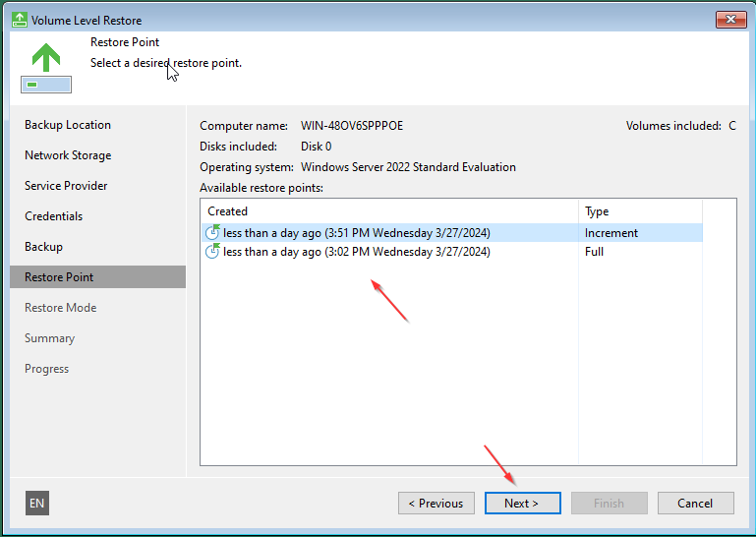The width and height of the screenshot is (756, 537).
Task: Click the Volume Level Restore title bar icon
Action: click(20, 20)
